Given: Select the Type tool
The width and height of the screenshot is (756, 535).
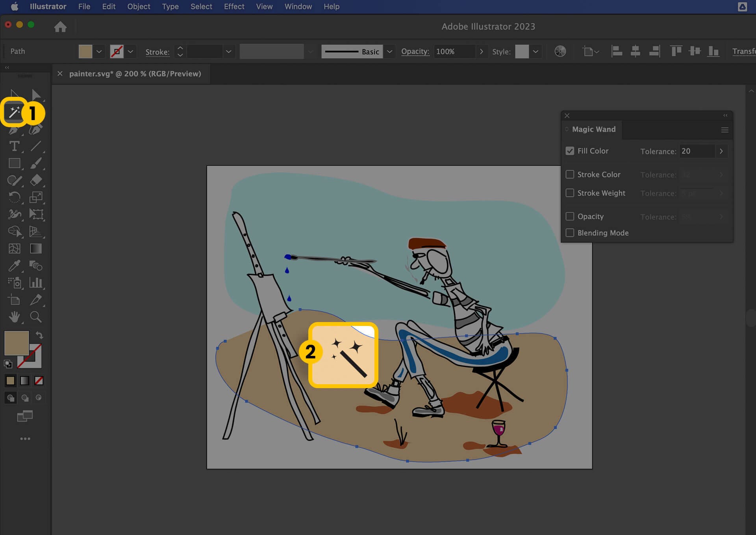Looking at the screenshot, I should [x=15, y=146].
